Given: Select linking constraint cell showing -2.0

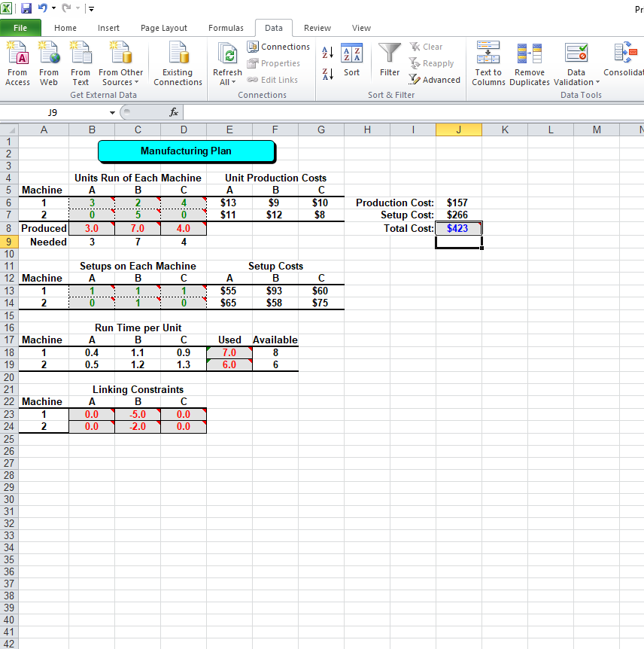Looking at the screenshot, I should (x=138, y=426).
